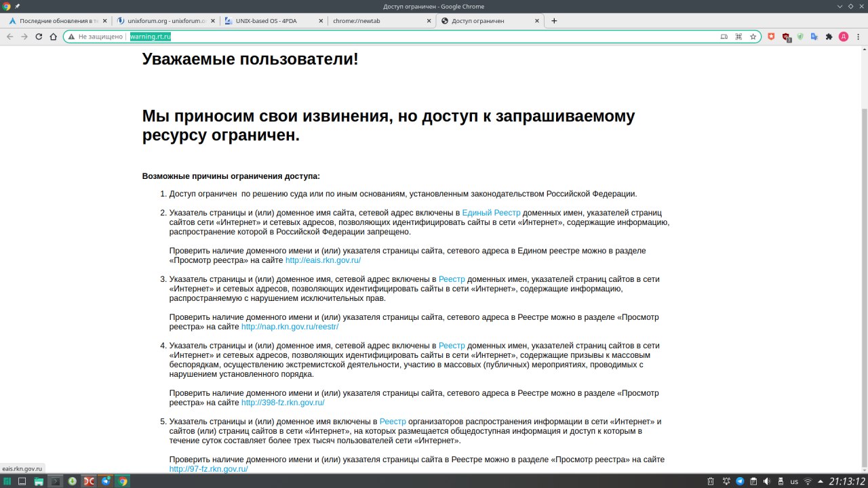868x488 pixels.
Task: Click 'Возможные причины ограничения доступа:' text
Action: [x=231, y=176]
